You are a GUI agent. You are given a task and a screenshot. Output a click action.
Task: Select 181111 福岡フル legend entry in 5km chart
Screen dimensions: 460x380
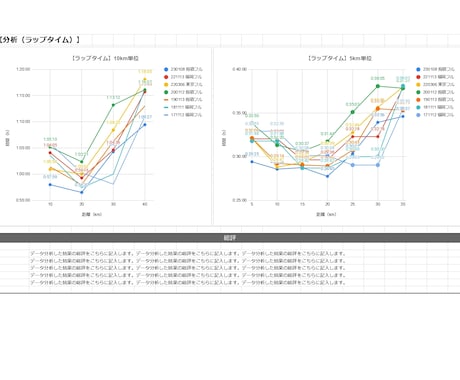[x=435, y=107]
